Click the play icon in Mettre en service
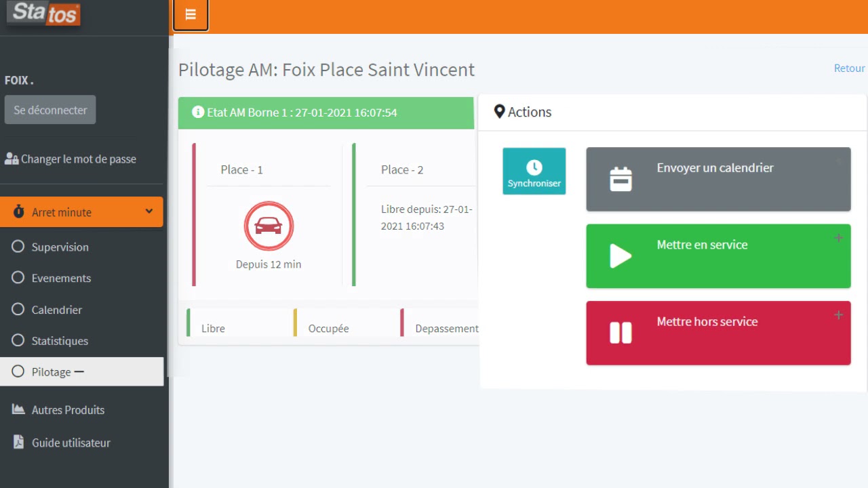Screen dimensions: 868x488 coord(620,256)
